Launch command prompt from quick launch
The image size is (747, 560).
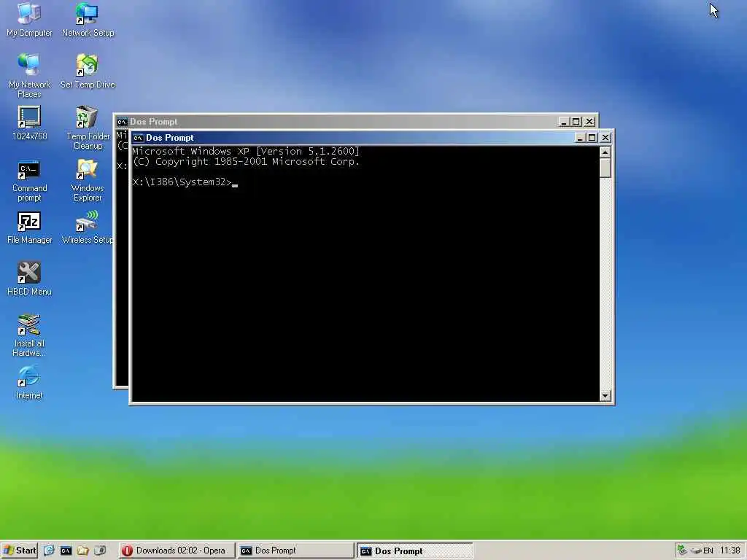click(x=66, y=551)
